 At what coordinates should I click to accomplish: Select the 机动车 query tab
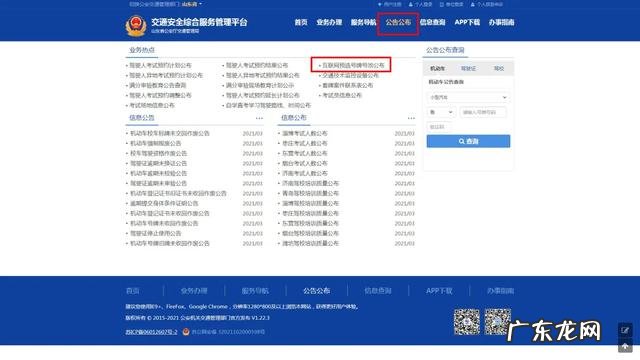pos(438,69)
